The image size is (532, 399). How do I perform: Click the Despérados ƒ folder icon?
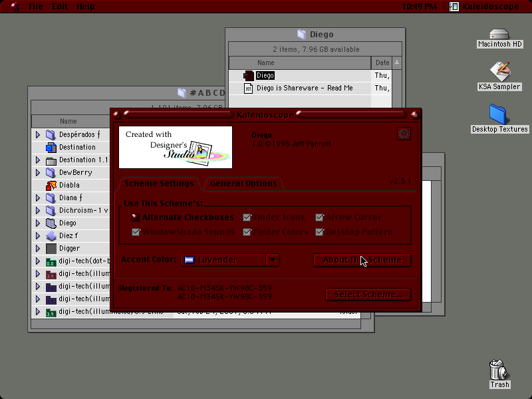pyautogui.click(x=51, y=135)
